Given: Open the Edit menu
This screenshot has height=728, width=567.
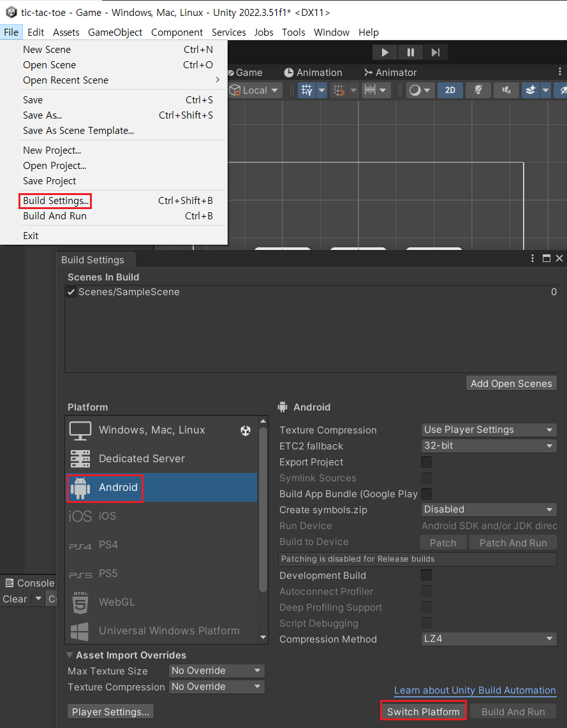Looking at the screenshot, I should point(35,33).
